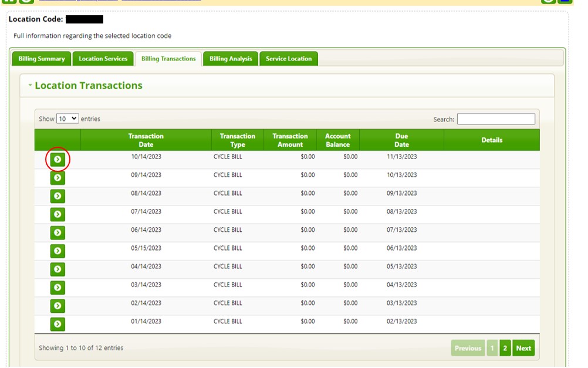Viewport: 588px width, 368px height.
Task: Open the Show entries count dropdown
Action: pyautogui.click(x=67, y=119)
